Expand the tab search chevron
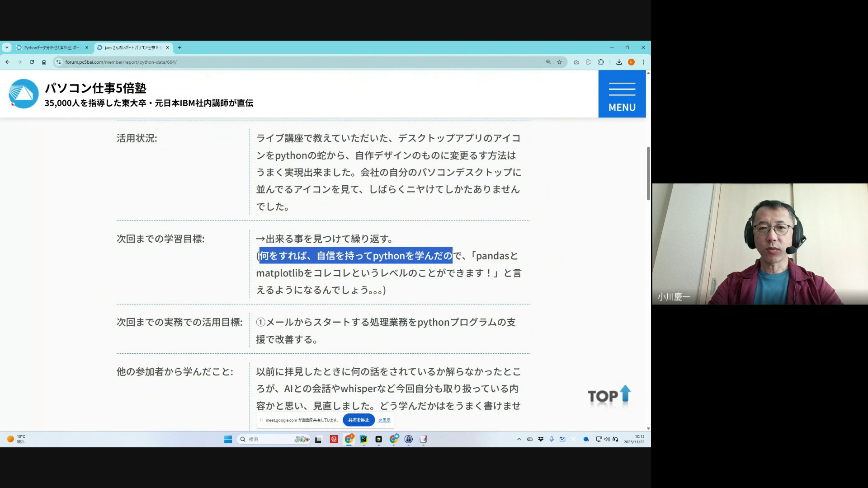Viewport: 868px width, 488px height. tap(7, 47)
